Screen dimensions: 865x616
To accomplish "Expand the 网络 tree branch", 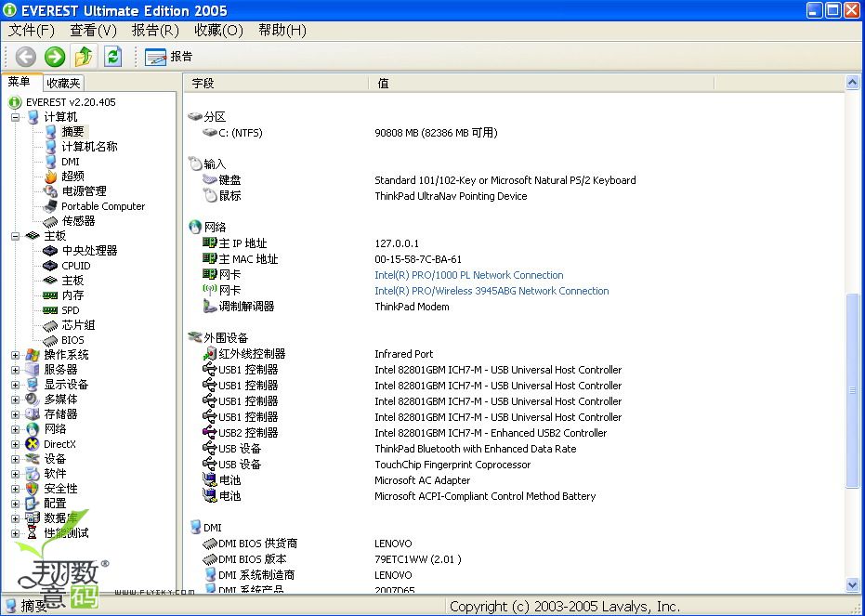I will coord(16,429).
